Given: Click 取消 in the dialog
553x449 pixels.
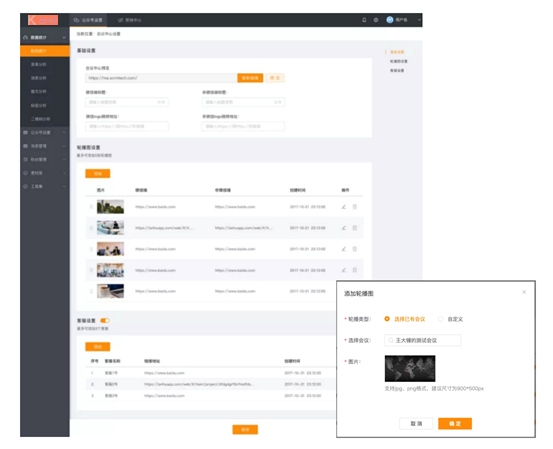Looking at the screenshot, I should pyautogui.click(x=416, y=424).
